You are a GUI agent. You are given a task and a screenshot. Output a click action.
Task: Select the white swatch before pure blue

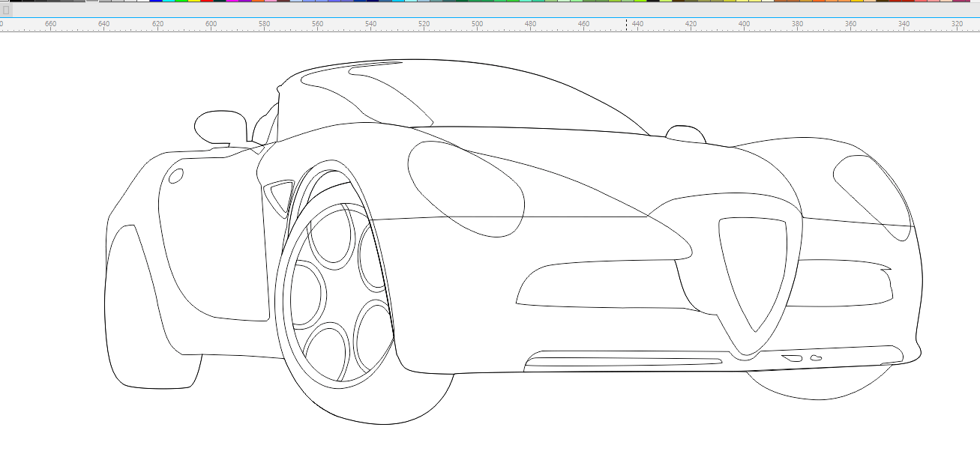142,1
